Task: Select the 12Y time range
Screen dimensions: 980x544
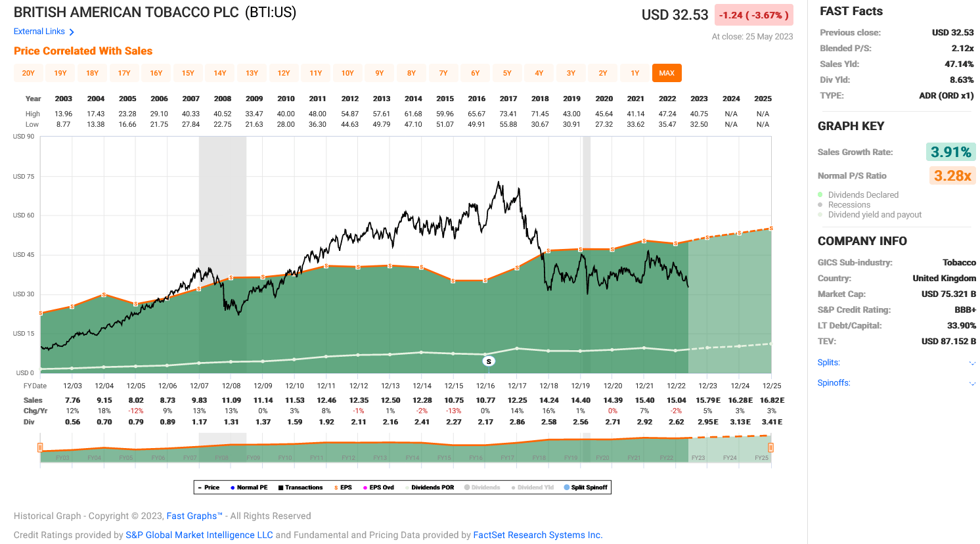Action: coord(284,73)
